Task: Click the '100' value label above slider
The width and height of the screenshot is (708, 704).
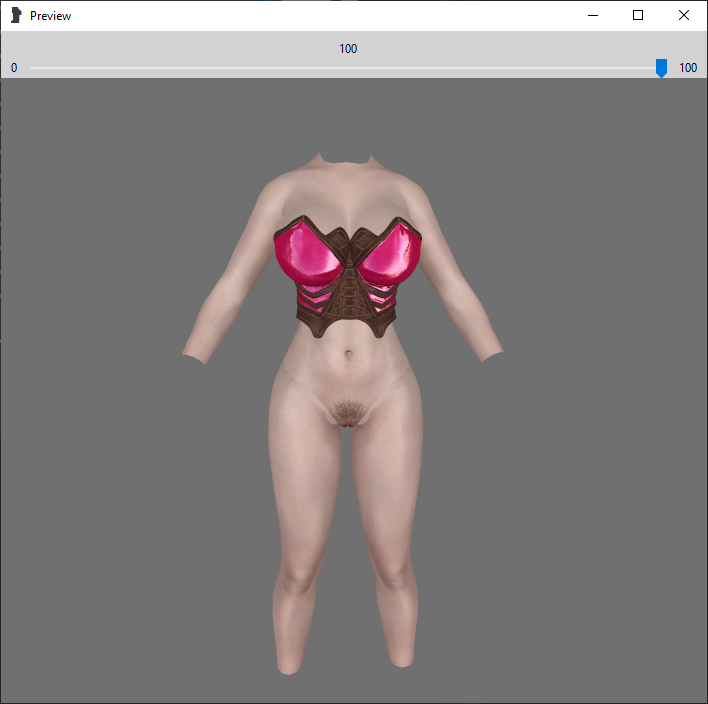Action: point(348,49)
